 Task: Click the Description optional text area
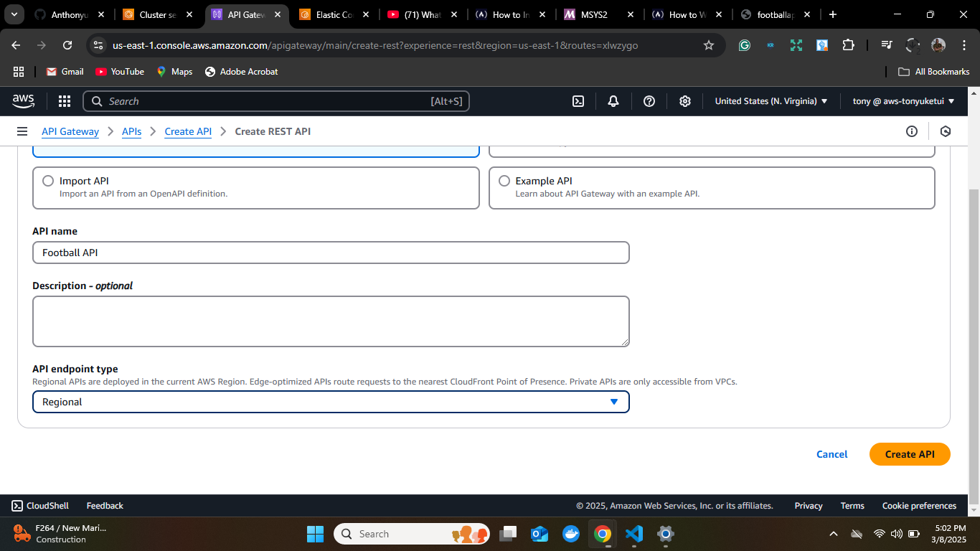click(x=331, y=321)
